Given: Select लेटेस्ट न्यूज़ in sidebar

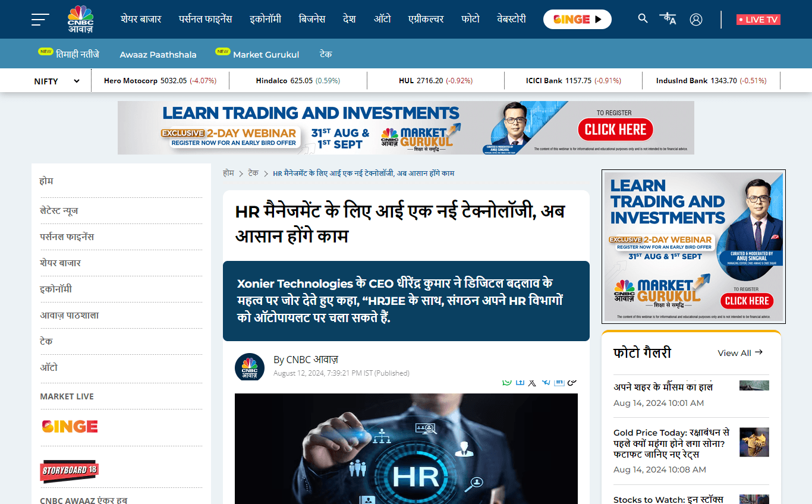Looking at the screenshot, I should tap(59, 210).
